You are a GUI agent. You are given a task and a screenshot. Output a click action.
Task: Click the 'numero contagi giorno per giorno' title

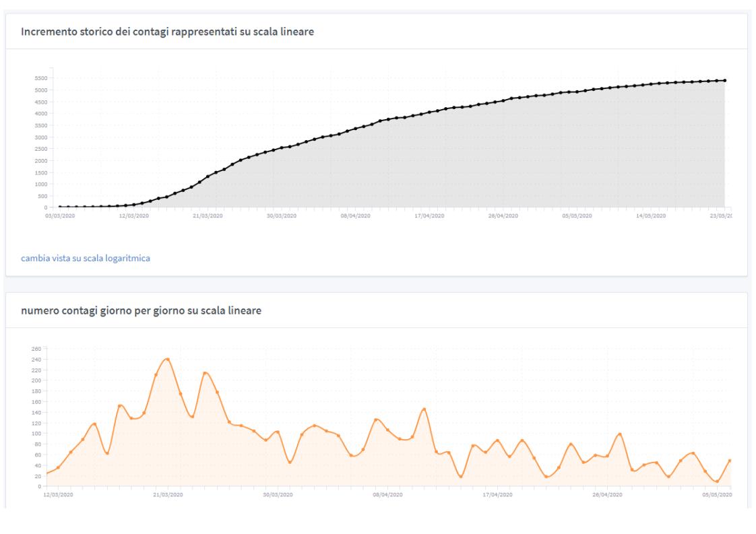[x=141, y=310]
